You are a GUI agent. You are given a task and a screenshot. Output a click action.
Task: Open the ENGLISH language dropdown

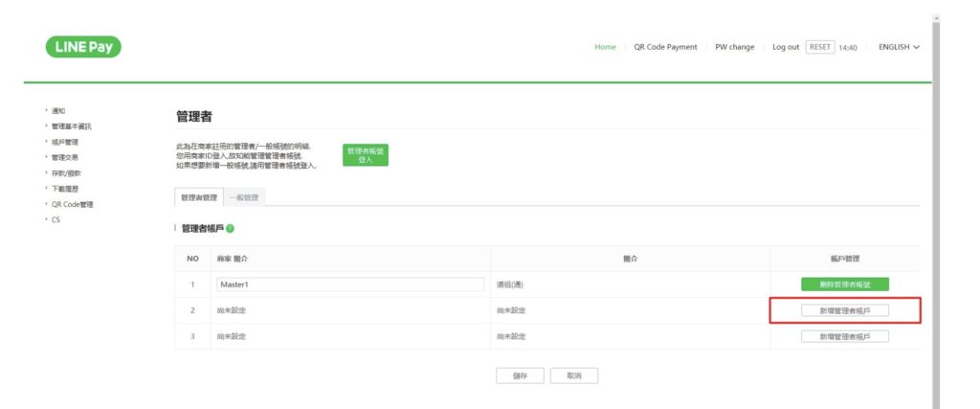coord(899,47)
